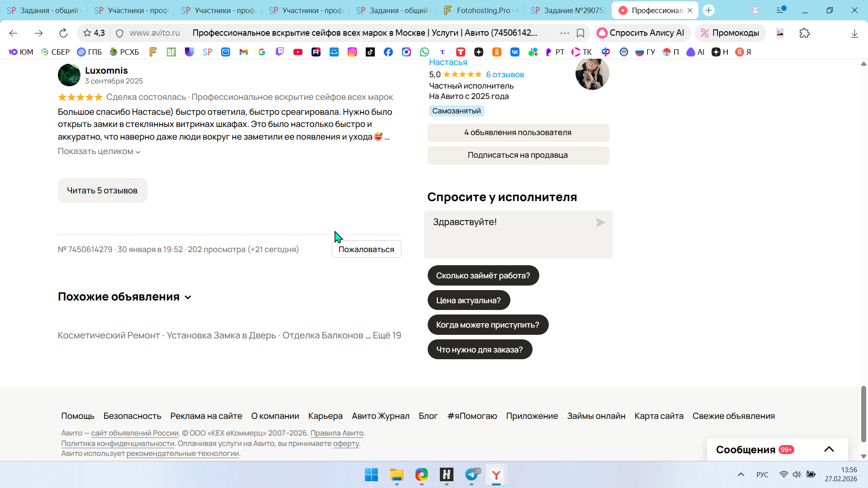The width and height of the screenshot is (868, 488).
Task: Collapse the Похожие объявления section chevron
Action: point(188,297)
